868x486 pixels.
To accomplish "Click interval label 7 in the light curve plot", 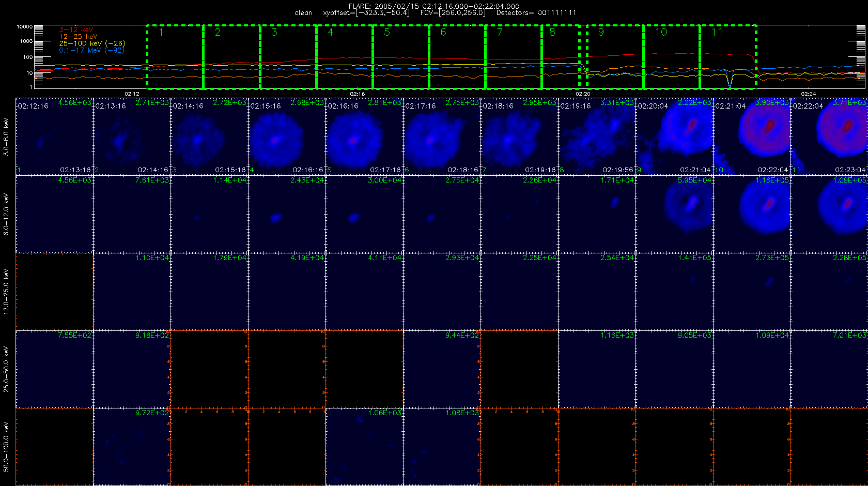I will click(500, 32).
